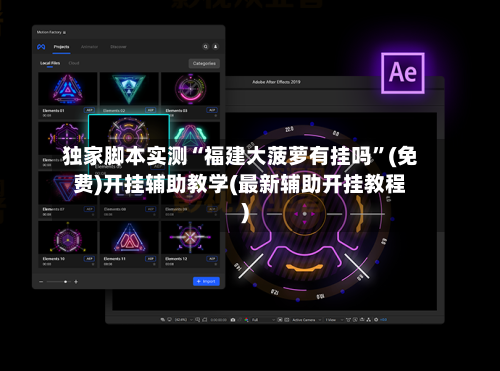500x371 pixels.
Task: Click the Elements 11 title text
Action: point(115,259)
